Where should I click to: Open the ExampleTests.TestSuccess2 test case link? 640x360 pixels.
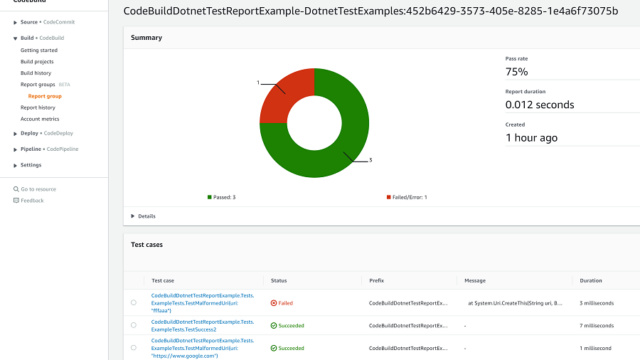[x=202, y=325]
